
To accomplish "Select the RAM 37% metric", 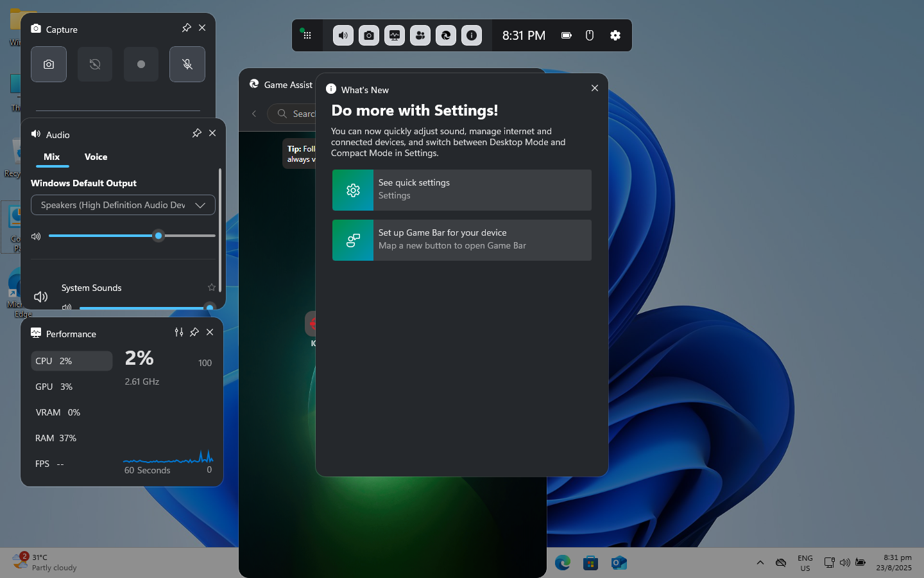I will click(72, 438).
